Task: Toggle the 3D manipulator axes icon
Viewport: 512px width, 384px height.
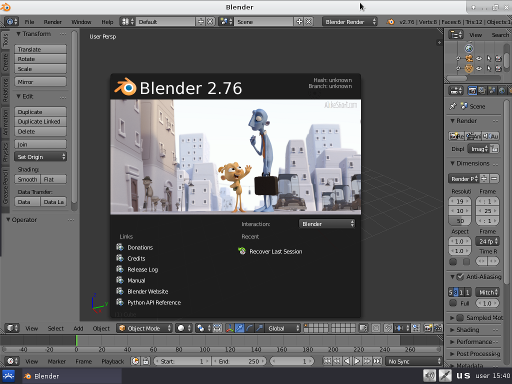Action: (230, 328)
